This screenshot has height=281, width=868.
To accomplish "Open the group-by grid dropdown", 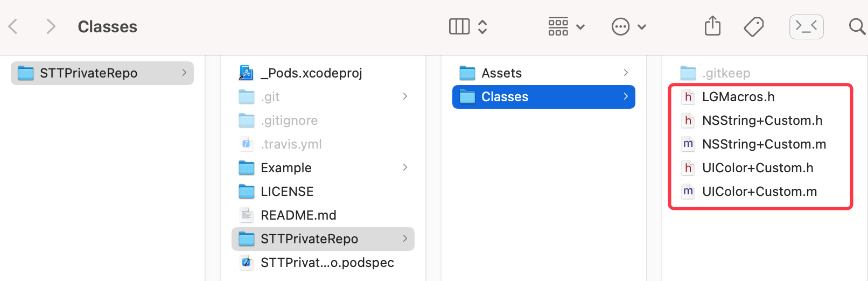I will [566, 26].
